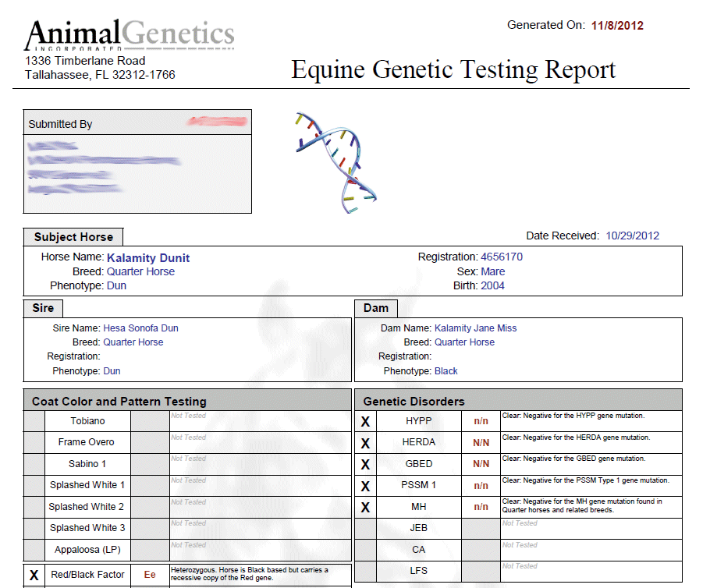Check the CA test box
Screen dimensions: 710x588
click(x=365, y=550)
